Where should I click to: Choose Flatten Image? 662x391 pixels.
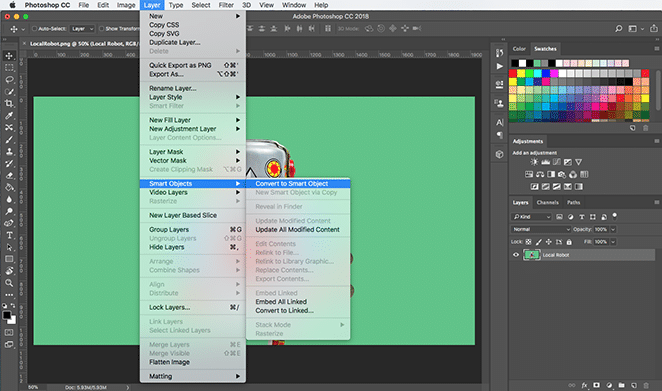(193, 362)
